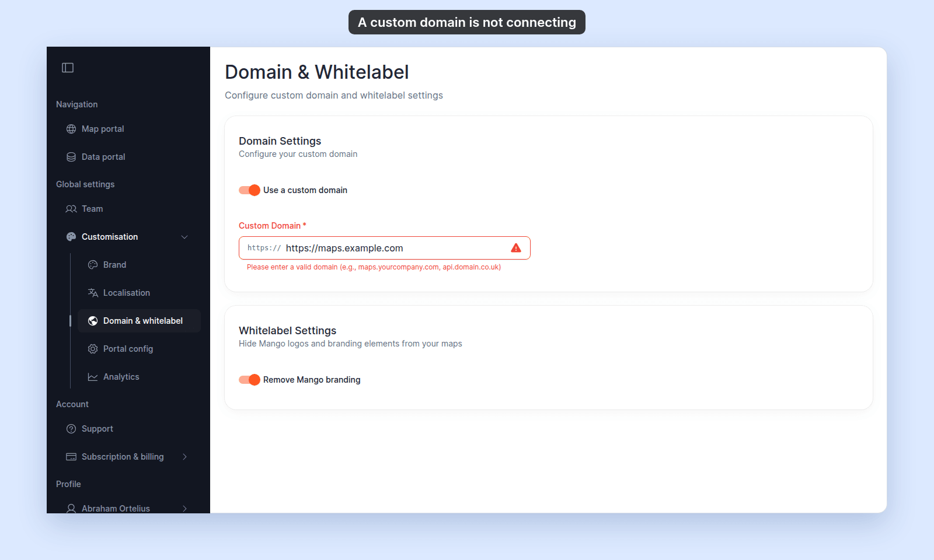The image size is (934, 560).
Task: Click the globe icon beside Map portal
Action: pos(71,129)
